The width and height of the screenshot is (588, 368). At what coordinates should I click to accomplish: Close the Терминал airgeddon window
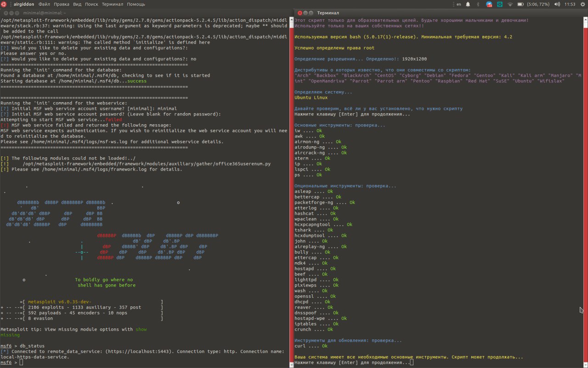click(300, 13)
